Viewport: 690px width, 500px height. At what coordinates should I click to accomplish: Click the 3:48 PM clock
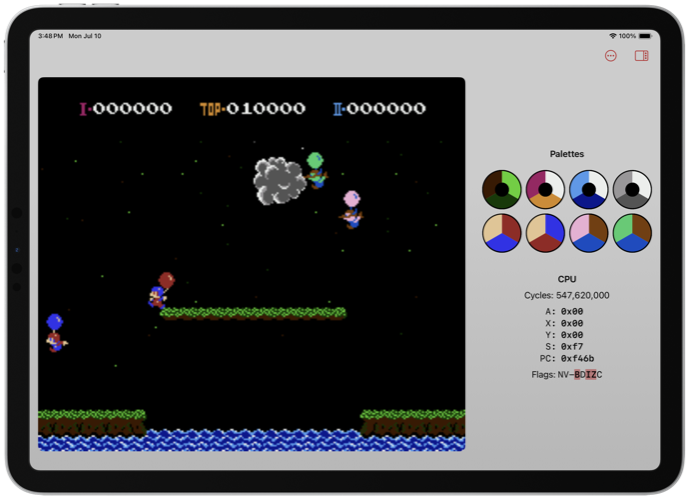coord(51,36)
